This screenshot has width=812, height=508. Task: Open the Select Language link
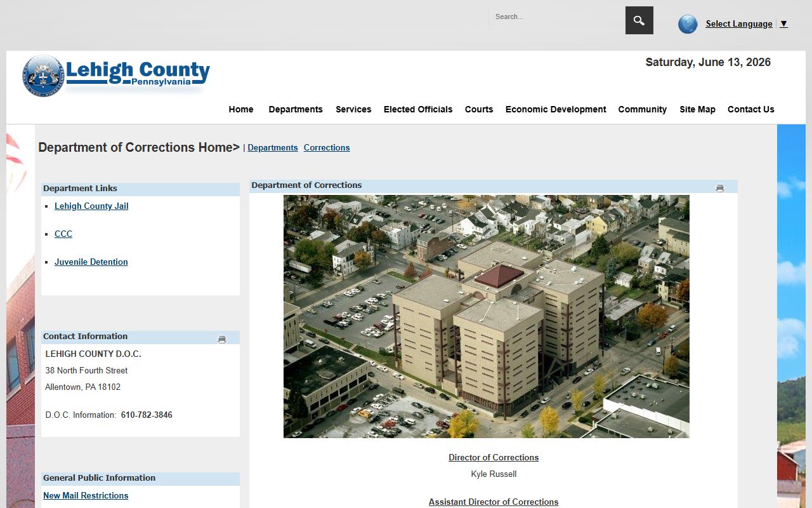739,24
